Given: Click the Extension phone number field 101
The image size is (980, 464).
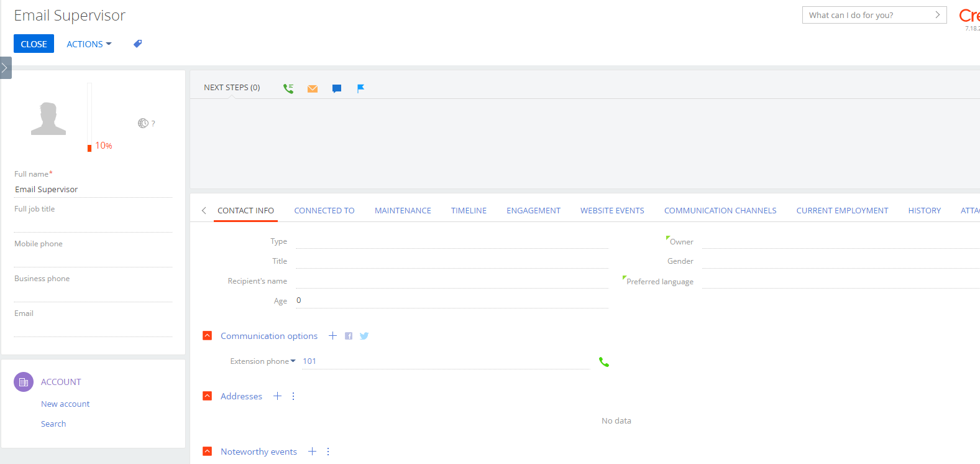Looking at the screenshot, I should [x=446, y=361].
